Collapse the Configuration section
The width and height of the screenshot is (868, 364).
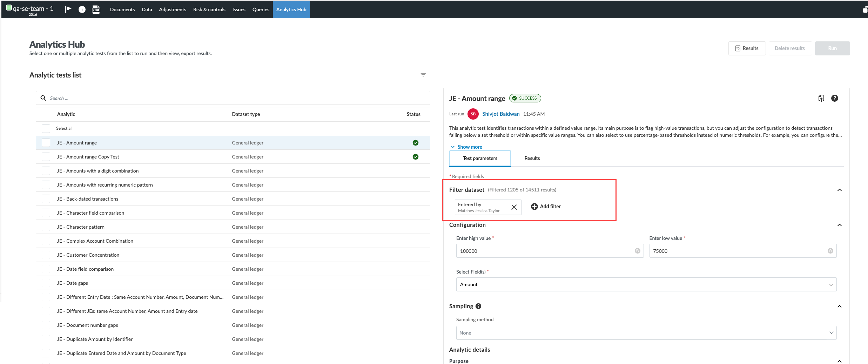pyautogui.click(x=840, y=225)
